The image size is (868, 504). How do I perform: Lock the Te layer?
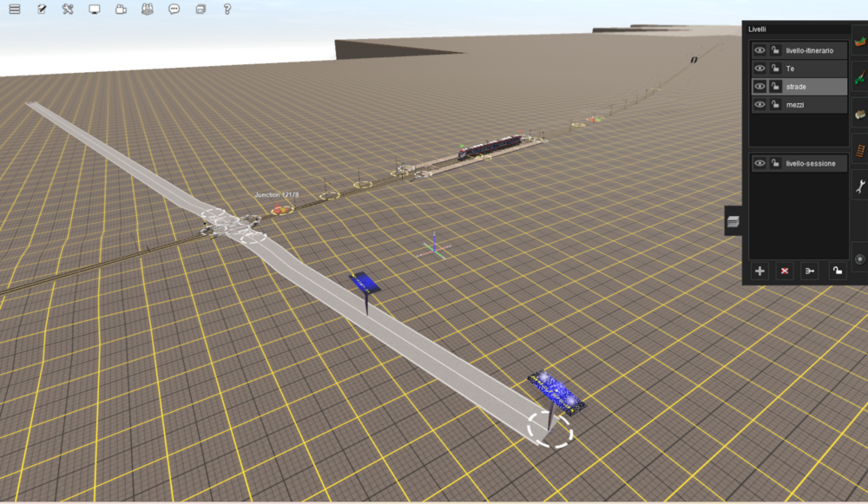[775, 69]
